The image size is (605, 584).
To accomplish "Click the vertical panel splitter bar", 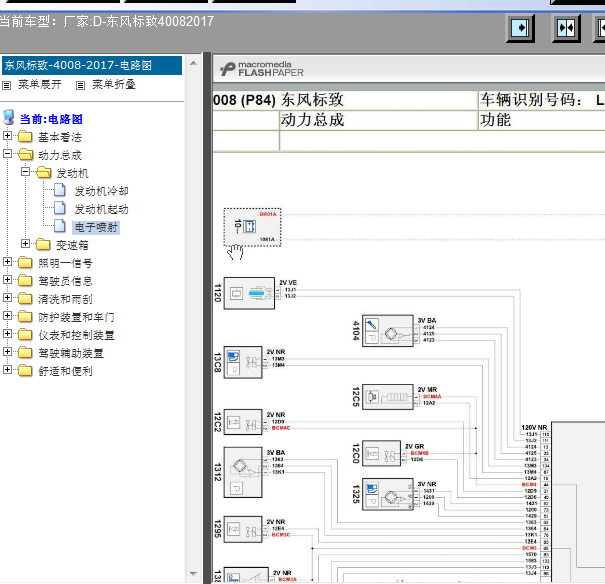I will pos(207,318).
